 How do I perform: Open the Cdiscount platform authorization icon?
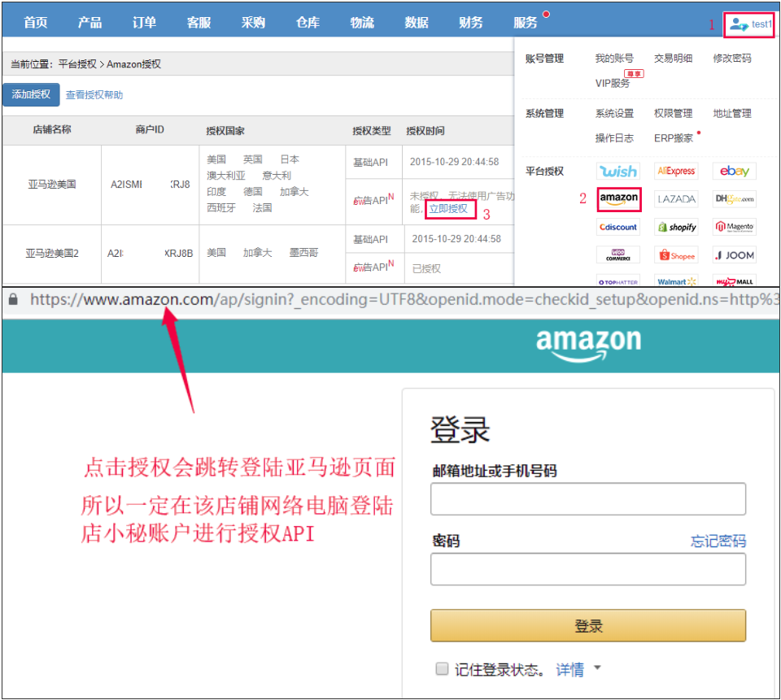618,227
